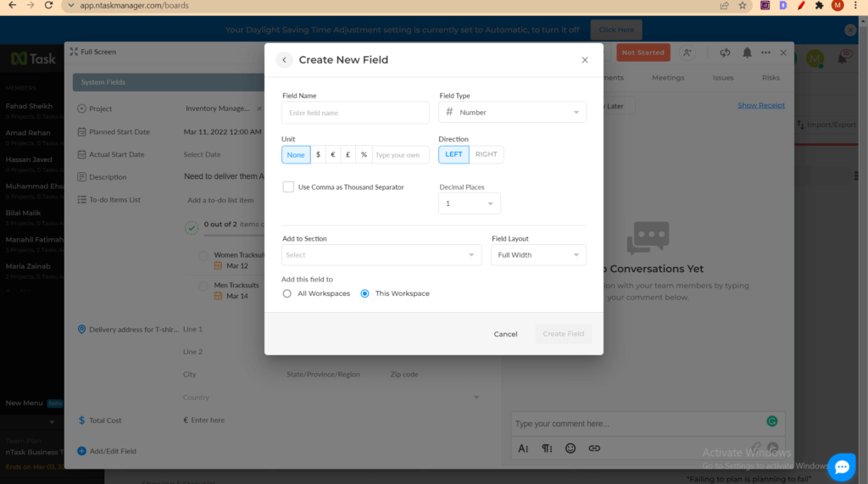Click the Total Cost dollar icon
This screenshot has width=868, height=484.
point(82,420)
